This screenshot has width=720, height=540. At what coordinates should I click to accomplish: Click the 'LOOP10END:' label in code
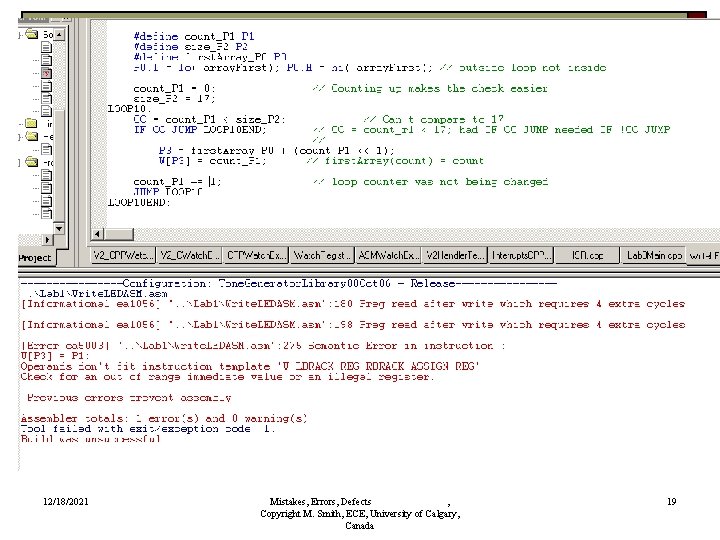[139, 202]
